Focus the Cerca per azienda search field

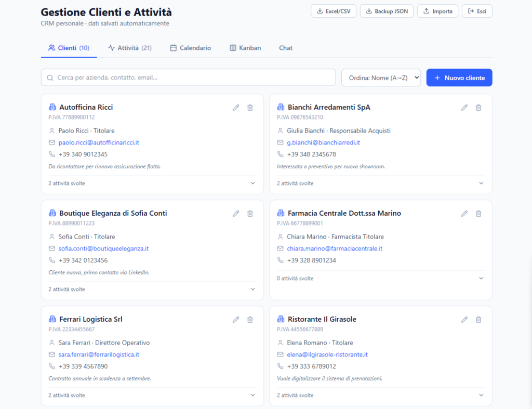[188, 78]
